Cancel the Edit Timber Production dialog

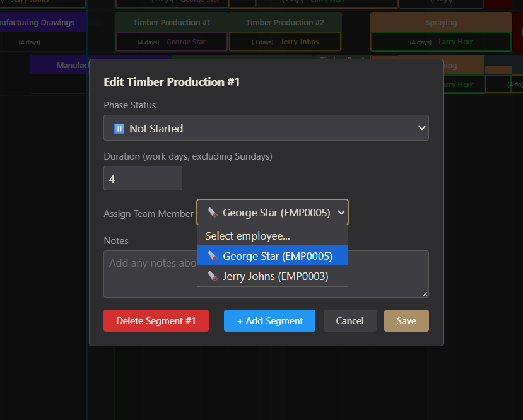[350, 321]
